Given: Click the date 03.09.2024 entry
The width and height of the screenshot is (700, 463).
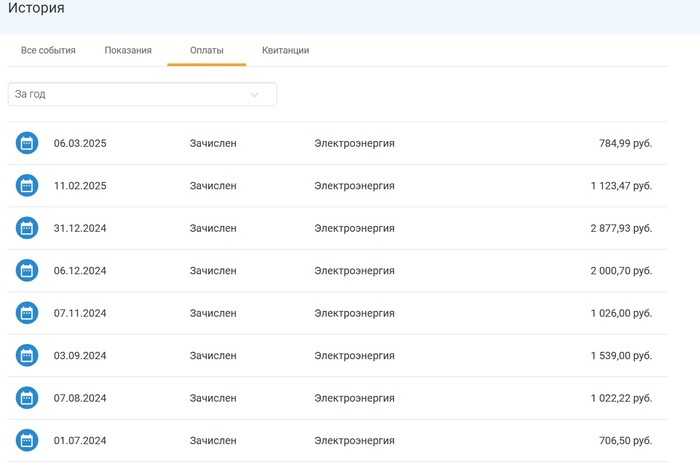Looking at the screenshot, I should [80, 356].
